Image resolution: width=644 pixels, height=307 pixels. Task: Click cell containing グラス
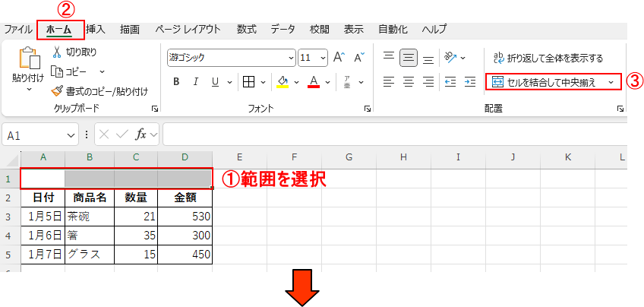90,255
